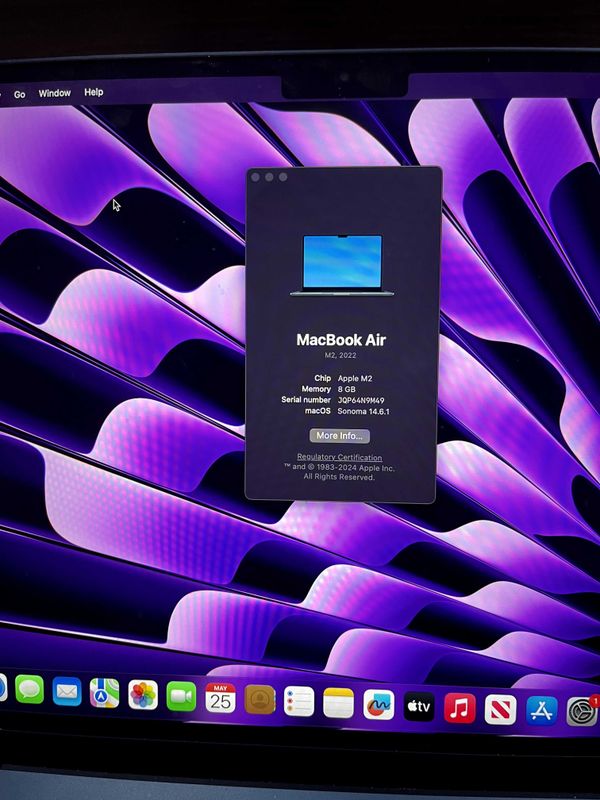The width and height of the screenshot is (600, 800).
Task: Open the App Store
Action: coord(541,711)
